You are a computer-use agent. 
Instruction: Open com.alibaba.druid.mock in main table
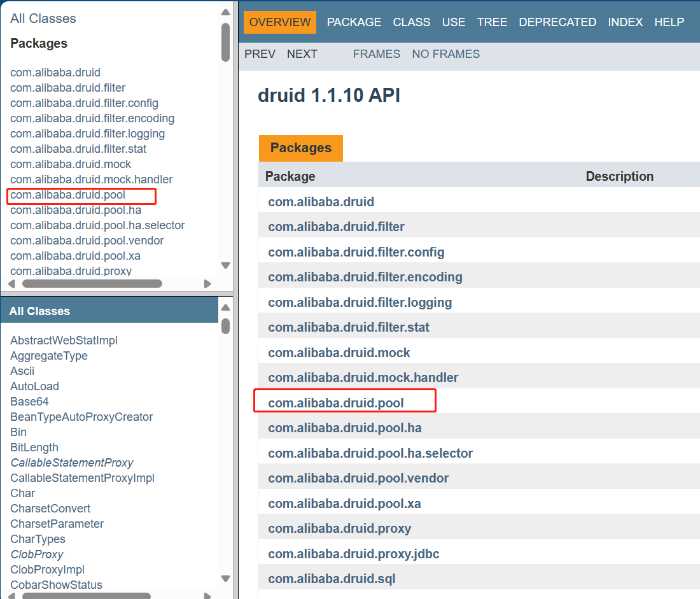pos(339,353)
